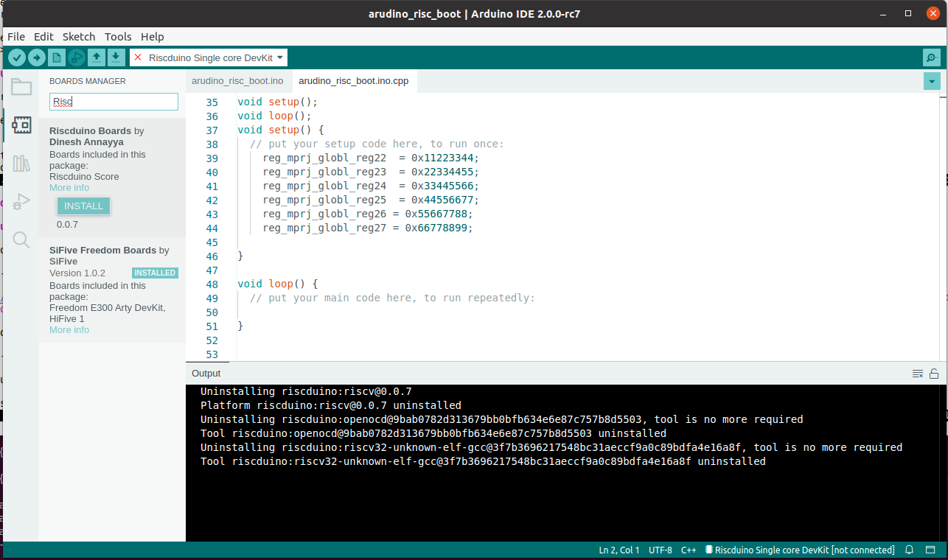Click code line reg_mprj_globl_reg27 assignment
This screenshot has width=948, height=560.
click(x=367, y=228)
